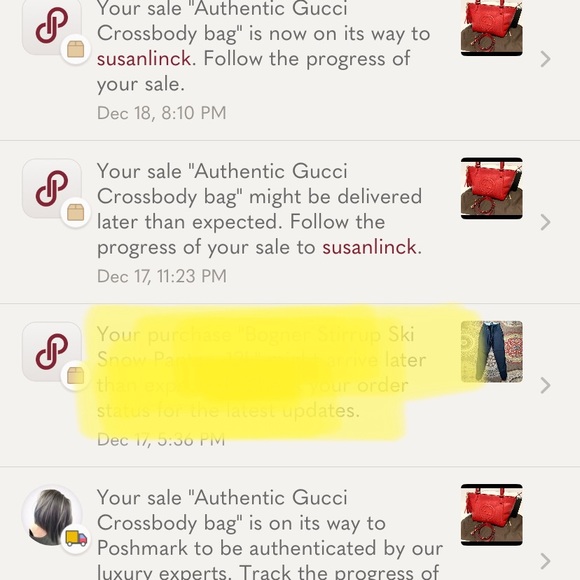Tap delivery truck badge on avatar

(x=76, y=539)
